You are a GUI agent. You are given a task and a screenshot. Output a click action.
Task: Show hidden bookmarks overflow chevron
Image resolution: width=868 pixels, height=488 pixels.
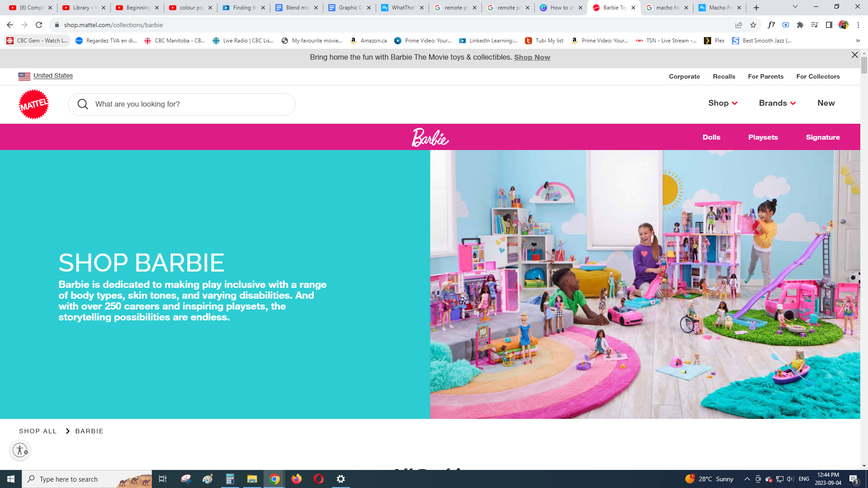858,41
